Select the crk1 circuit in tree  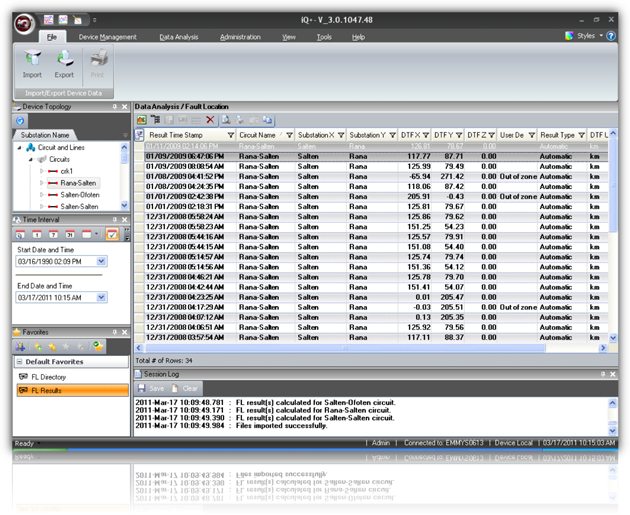66,171
